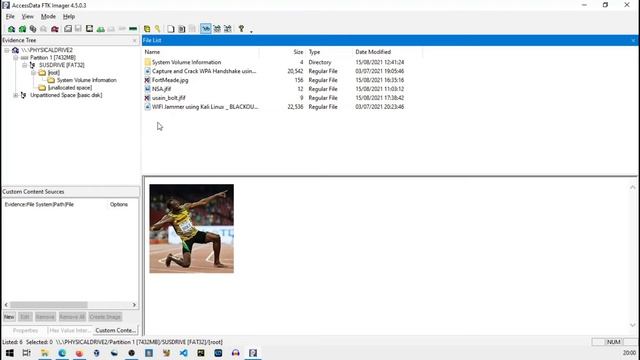Viewport: 640px width, 360px height.
Task: Click Custom Content horizontal scrollbar right arrow
Action: pos(134,305)
